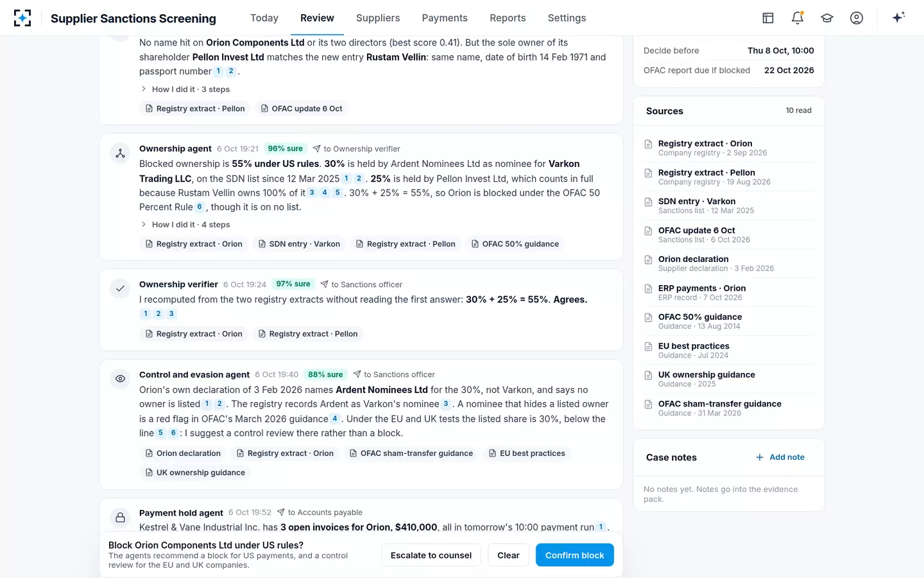Go to the Payments tab
924x578 pixels.
point(445,18)
